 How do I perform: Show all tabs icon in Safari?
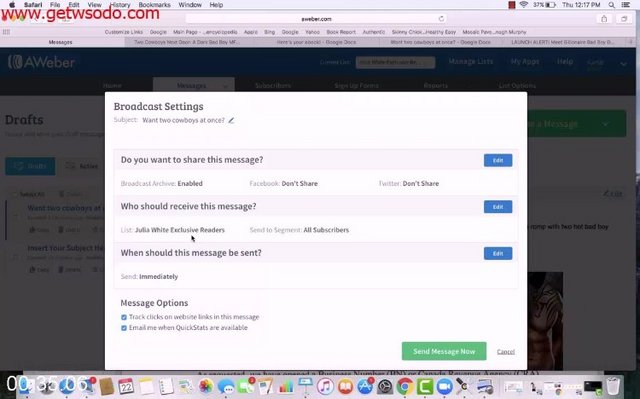[624, 19]
